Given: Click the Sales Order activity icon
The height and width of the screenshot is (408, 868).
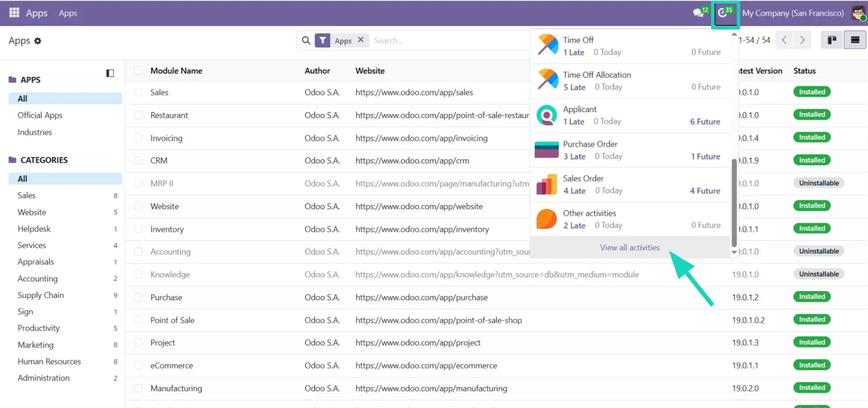Looking at the screenshot, I should pos(547,185).
